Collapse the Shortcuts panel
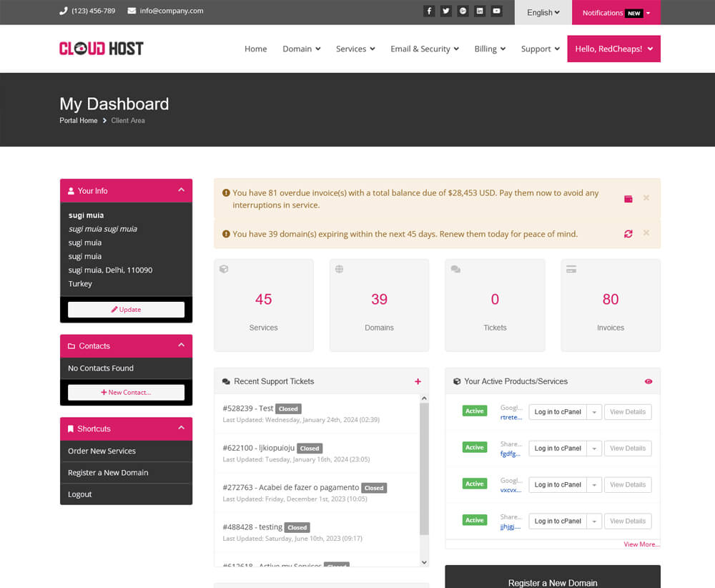 (x=181, y=428)
